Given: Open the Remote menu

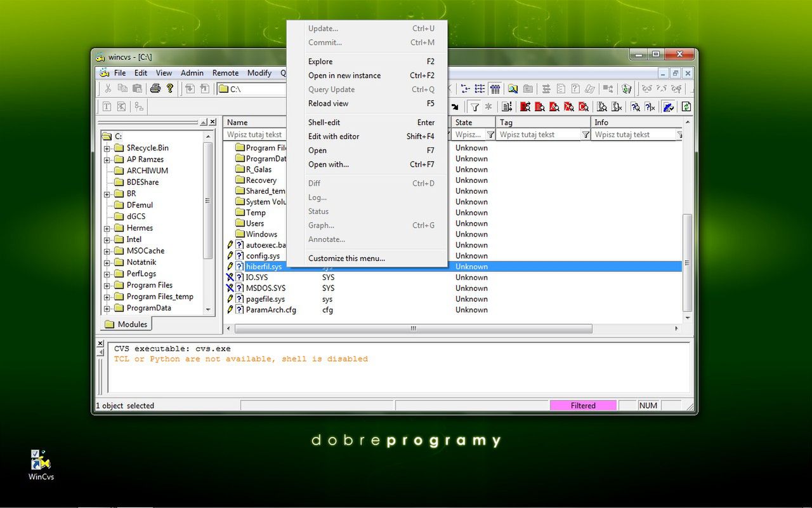Looking at the screenshot, I should (x=225, y=73).
